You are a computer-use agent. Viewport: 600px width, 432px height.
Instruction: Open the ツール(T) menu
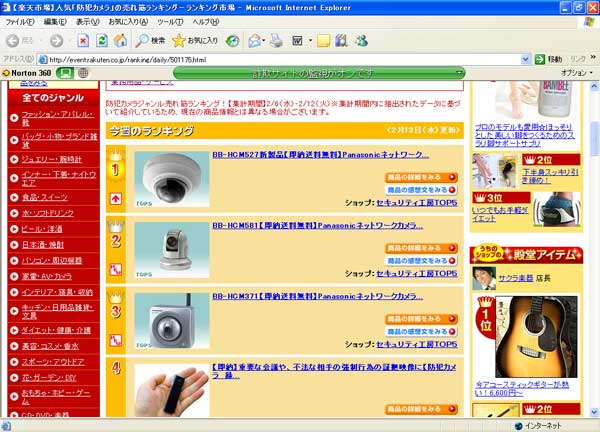coord(170,22)
